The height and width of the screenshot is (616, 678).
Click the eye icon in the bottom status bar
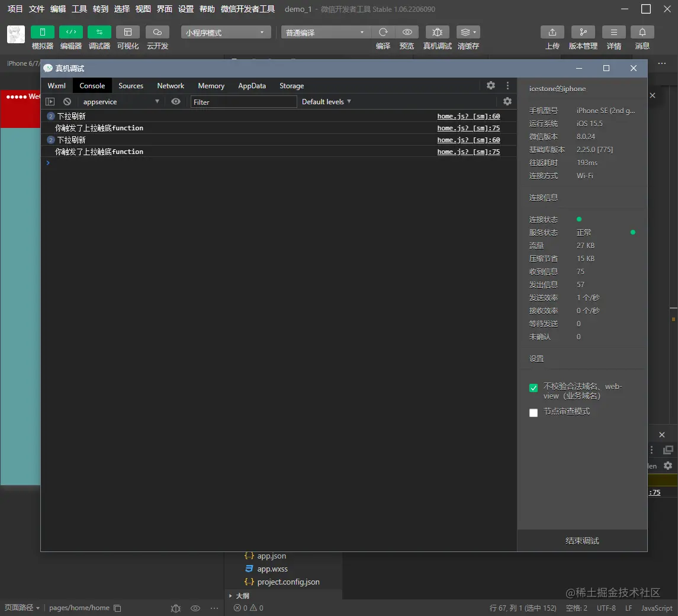(x=195, y=608)
